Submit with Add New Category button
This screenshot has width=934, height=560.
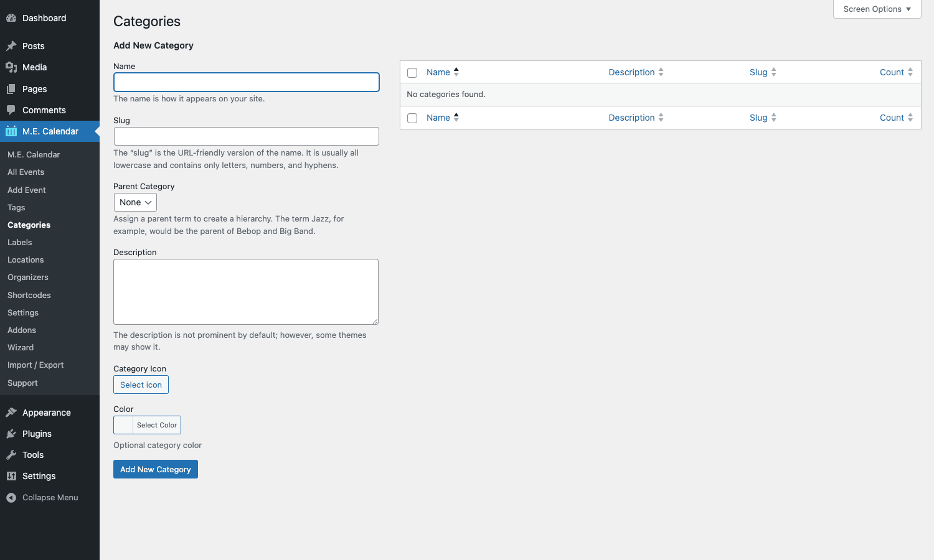tap(156, 469)
